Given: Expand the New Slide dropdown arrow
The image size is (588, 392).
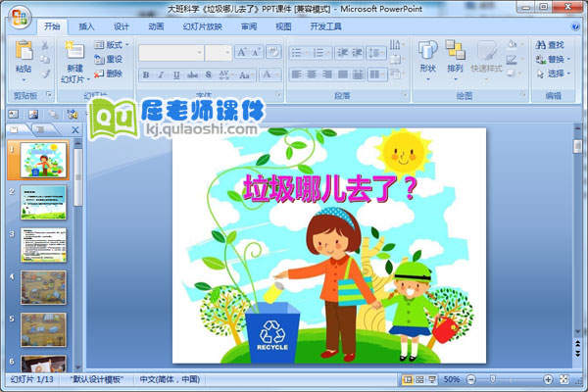Looking at the screenshot, I should [88, 79].
